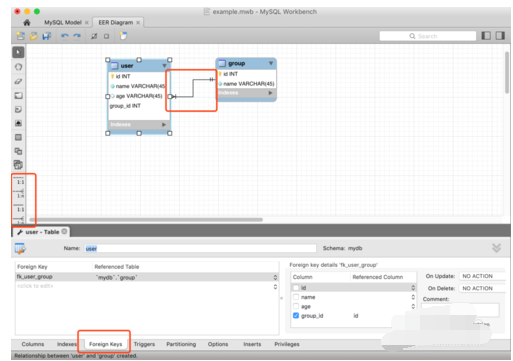Open referenced column dropdown for name row
Image resolution: width=513 pixels, height=361 pixels.
point(413,297)
